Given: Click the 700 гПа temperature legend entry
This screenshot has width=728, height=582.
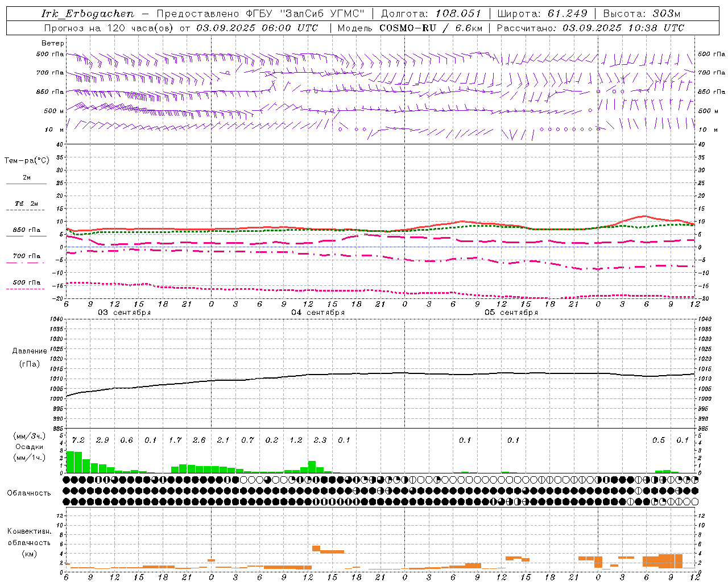Looking at the screenshot, I should point(27,256).
